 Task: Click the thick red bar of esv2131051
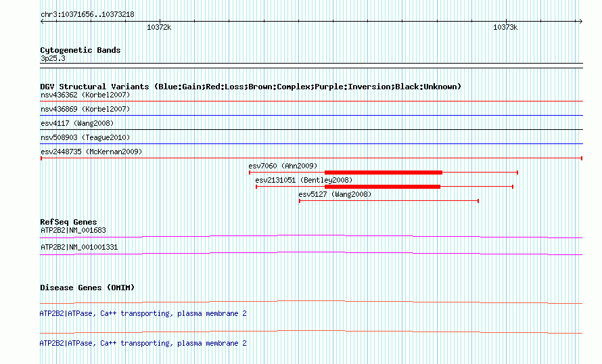tap(382, 187)
